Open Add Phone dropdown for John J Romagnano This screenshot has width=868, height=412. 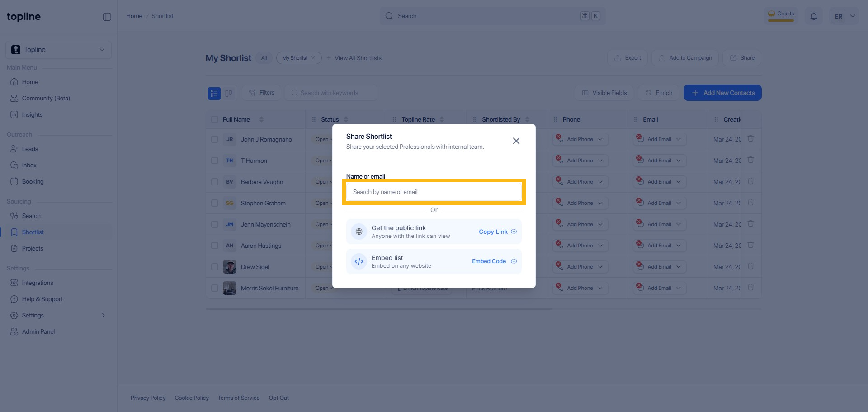[580, 139]
